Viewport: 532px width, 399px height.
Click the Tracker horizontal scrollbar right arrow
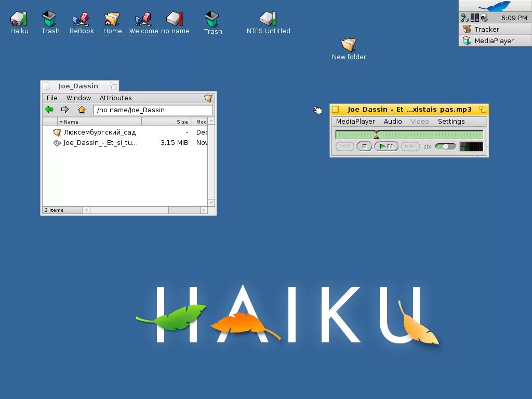coord(204,210)
